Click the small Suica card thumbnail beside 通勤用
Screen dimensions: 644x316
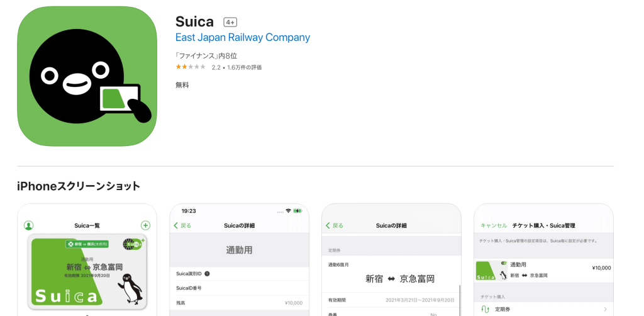pyautogui.click(x=492, y=271)
